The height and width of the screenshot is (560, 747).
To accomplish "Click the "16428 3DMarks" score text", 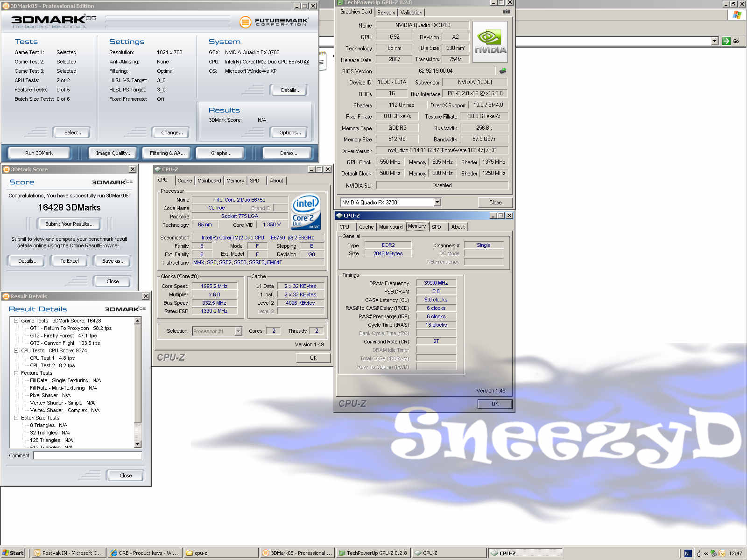I will (69, 207).
